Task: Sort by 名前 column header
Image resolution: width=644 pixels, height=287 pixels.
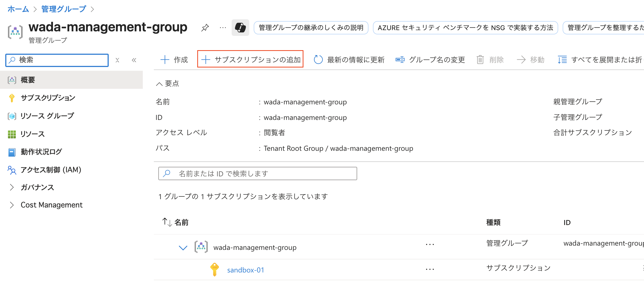Action: pyautogui.click(x=175, y=222)
